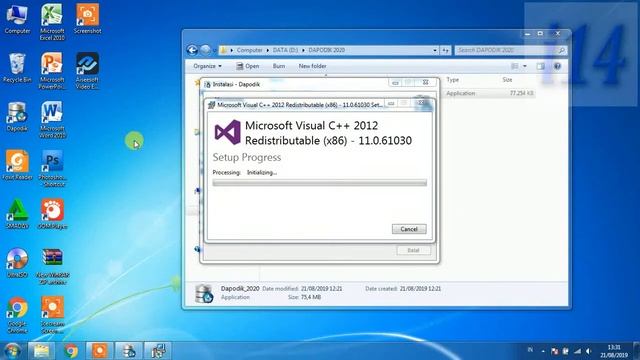Screen dimensions: 640x360
Task: Expand the views options dropdown arrow
Action: (x=525, y=66)
